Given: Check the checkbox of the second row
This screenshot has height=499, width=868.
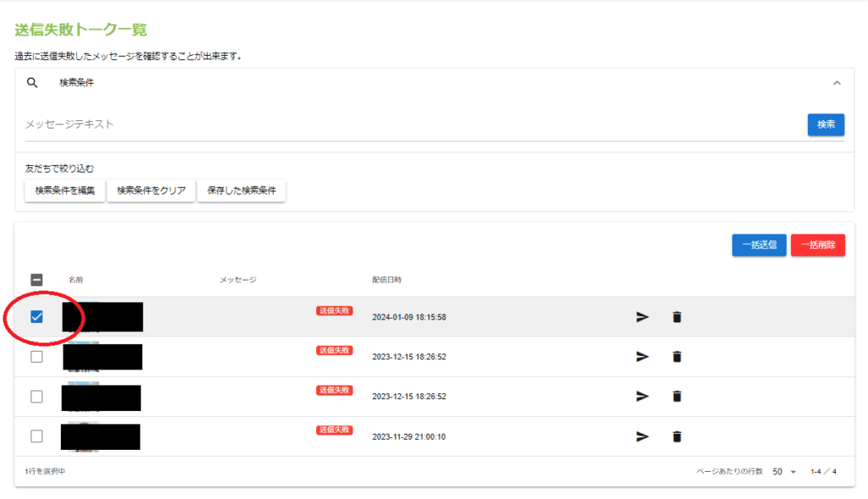Looking at the screenshot, I should click(x=36, y=357).
